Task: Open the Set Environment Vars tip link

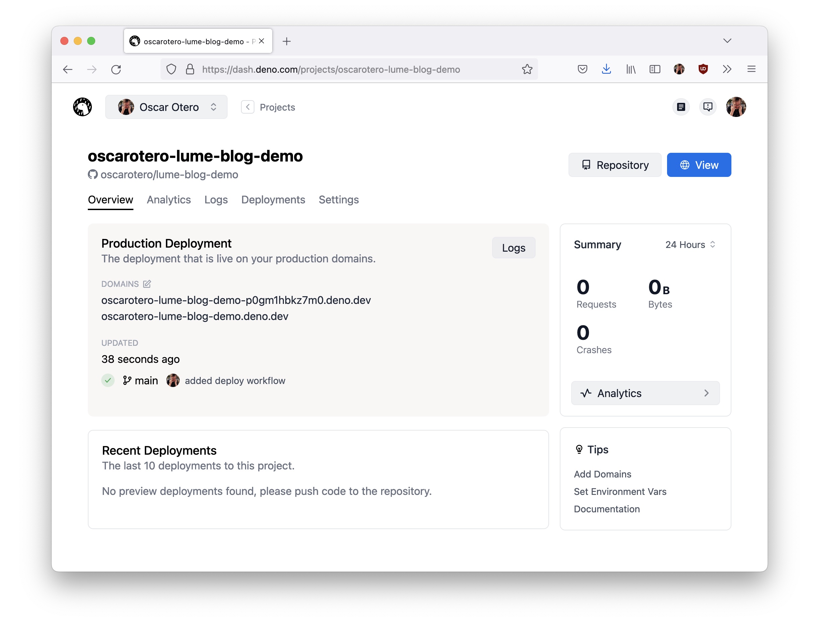Action: point(620,492)
